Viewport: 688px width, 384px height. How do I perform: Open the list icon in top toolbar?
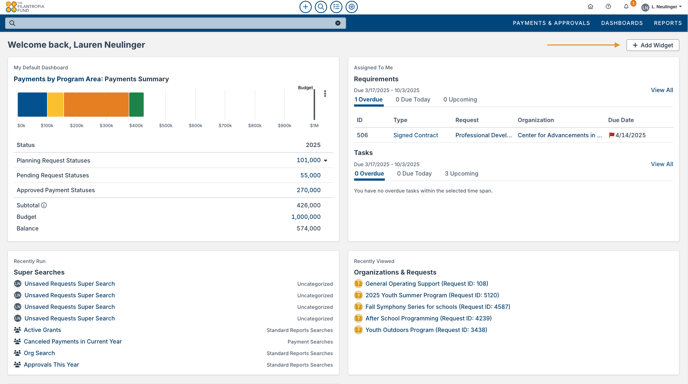(x=336, y=7)
